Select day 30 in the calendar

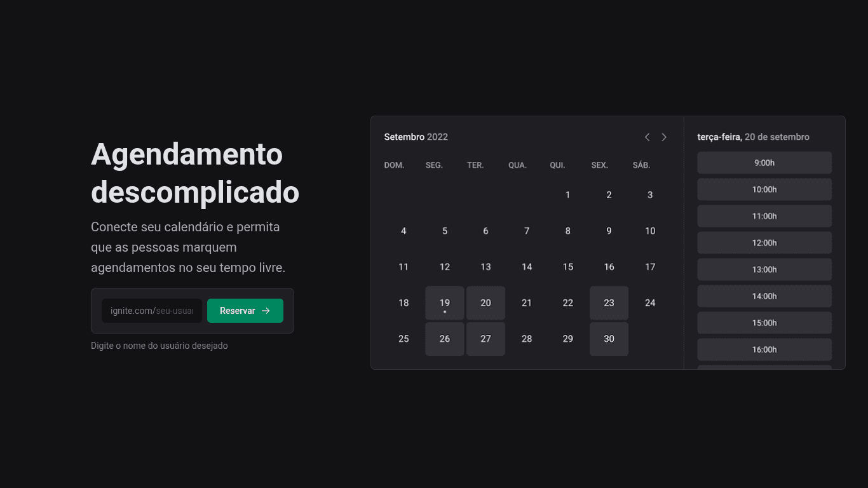point(609,339)
